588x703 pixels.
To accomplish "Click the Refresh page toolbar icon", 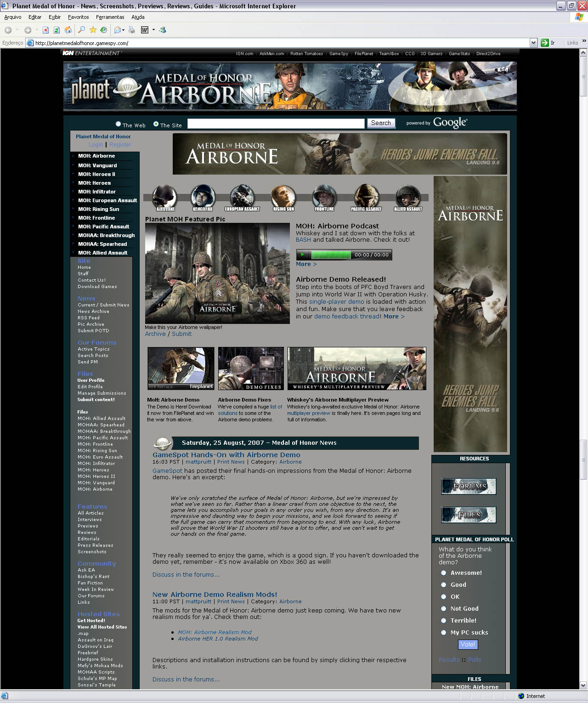I will click(x=57, y=30).
